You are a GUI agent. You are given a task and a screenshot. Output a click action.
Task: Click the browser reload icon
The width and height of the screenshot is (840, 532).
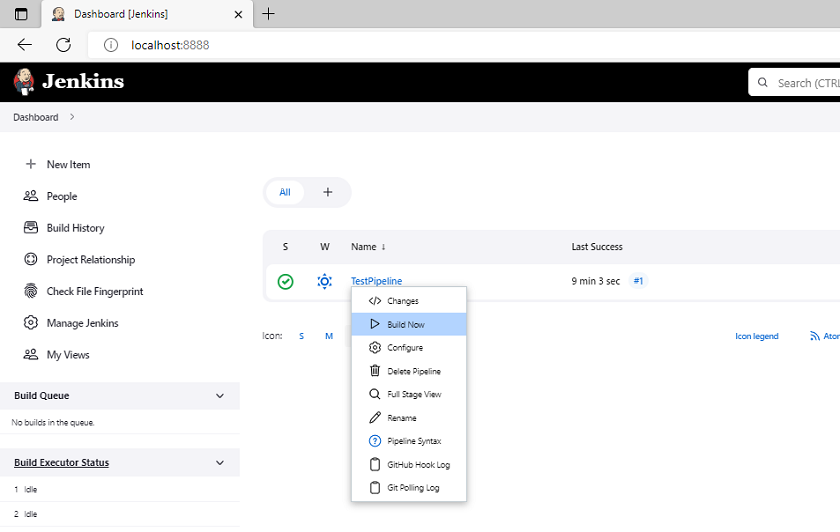coord(63,44)
